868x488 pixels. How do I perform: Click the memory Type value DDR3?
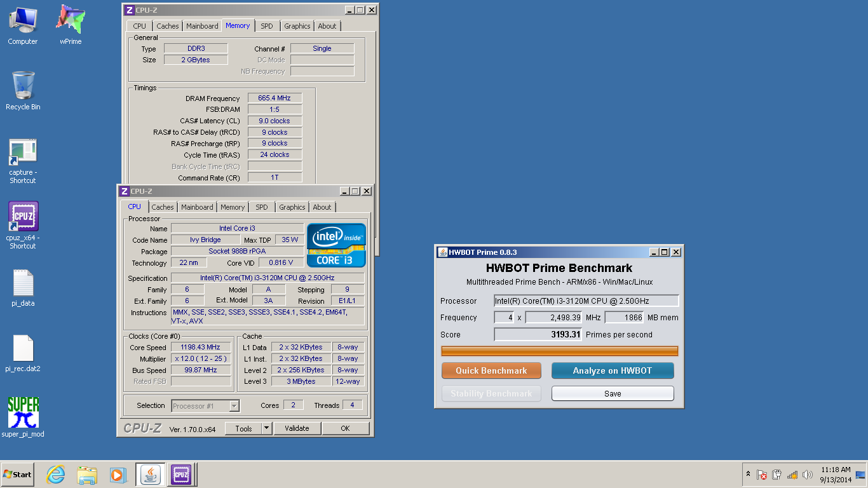tap(196, 48)
